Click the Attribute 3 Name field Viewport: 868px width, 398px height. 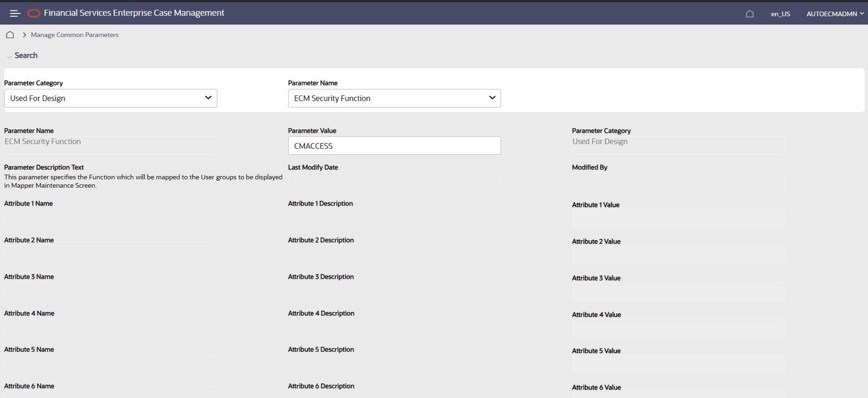coord(111,292)
